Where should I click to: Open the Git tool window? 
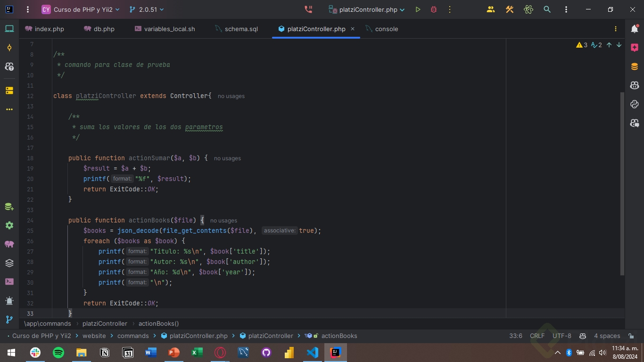pos(9,320)
